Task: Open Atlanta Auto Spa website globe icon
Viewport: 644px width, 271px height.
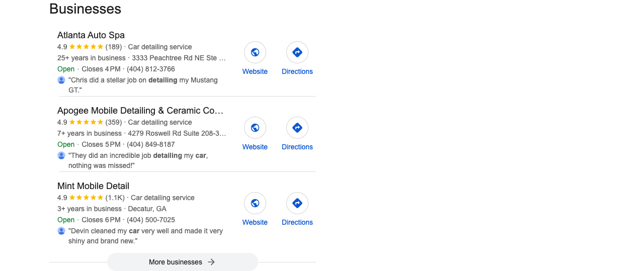Action: pyautogui.click(x=255, y=52)
